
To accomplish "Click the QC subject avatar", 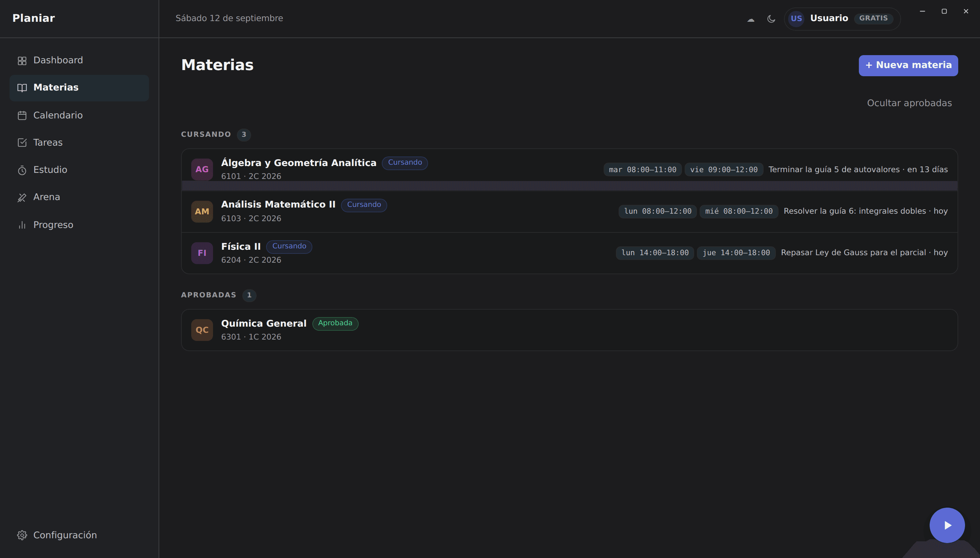I will pos(202,330).
